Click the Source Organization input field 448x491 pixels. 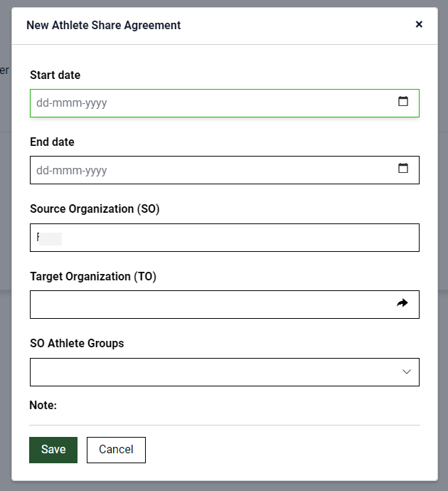(x=225, y=238)
